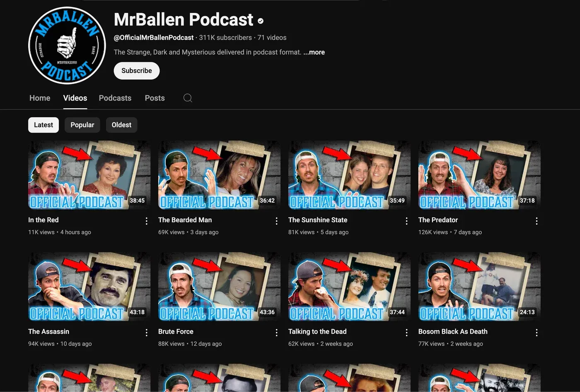Click The Sunshine State video title
This screenshot has height=392, width=580.
click(x=318, y=220)
